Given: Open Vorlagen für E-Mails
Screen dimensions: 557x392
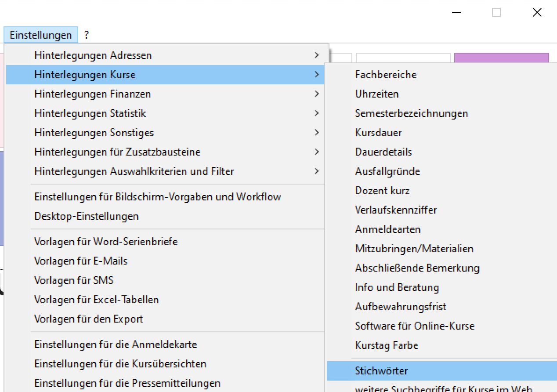Looking at the screenshot, I should click(165, 261).
